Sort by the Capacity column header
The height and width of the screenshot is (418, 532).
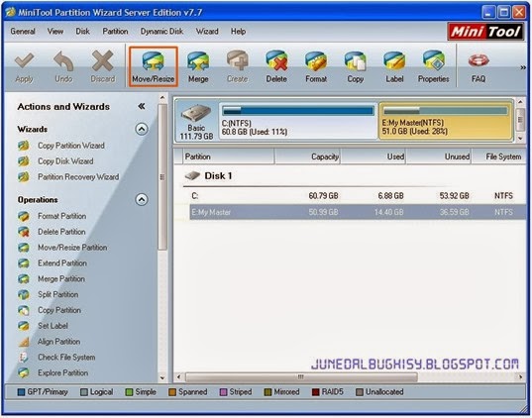click(x=307, y=157)
